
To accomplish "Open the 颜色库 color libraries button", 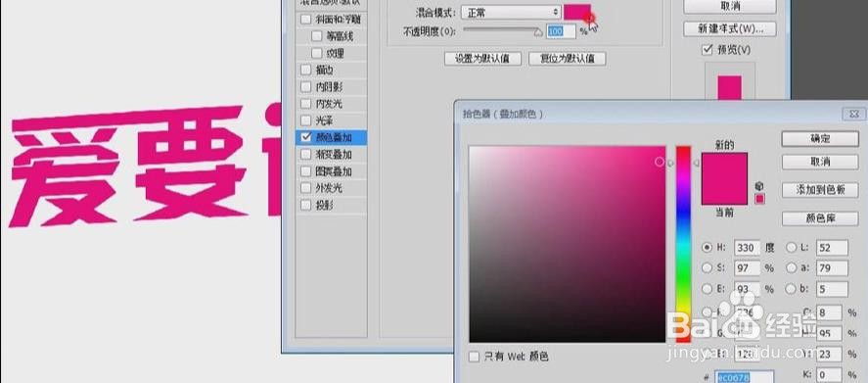I will click(x=820, y=218).
